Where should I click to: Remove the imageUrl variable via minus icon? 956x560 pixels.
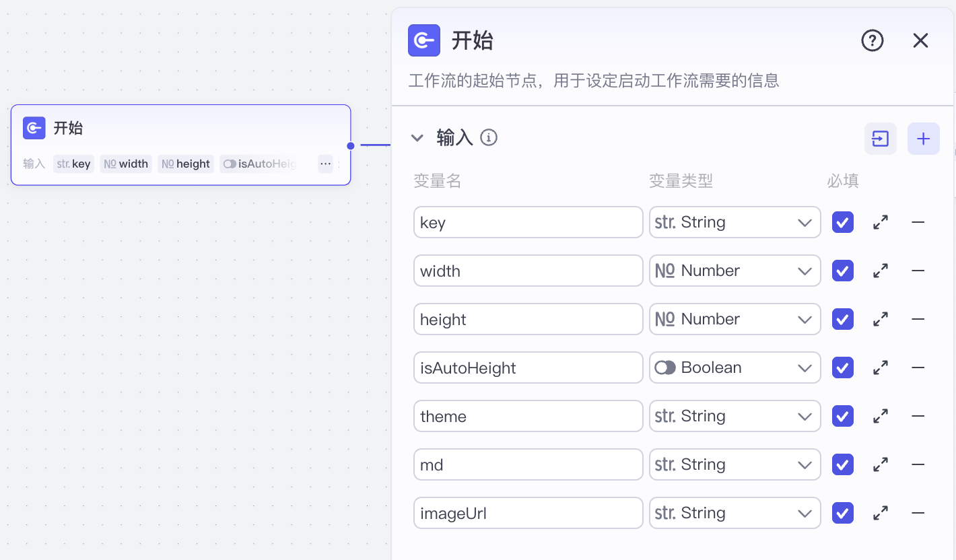click(918, 513)
